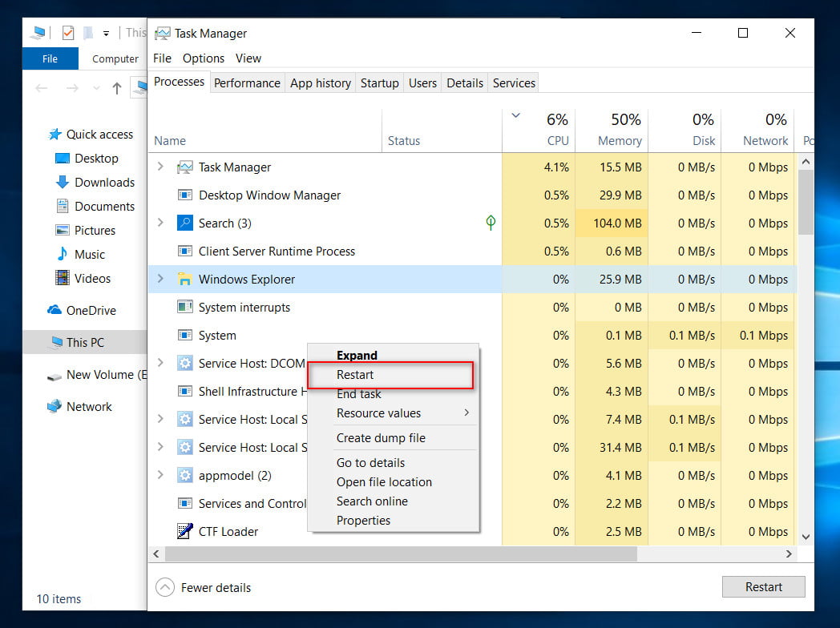The image size is (840, 628).
Task: Expand the Windows Explorer process group
Action: click(x=160, y=279)
